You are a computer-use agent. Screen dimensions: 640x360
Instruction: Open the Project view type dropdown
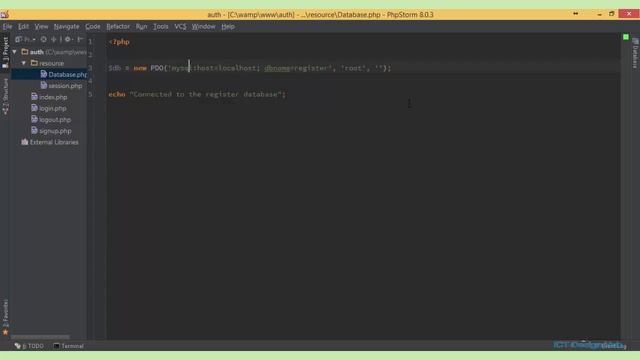(x=25, y=40)
